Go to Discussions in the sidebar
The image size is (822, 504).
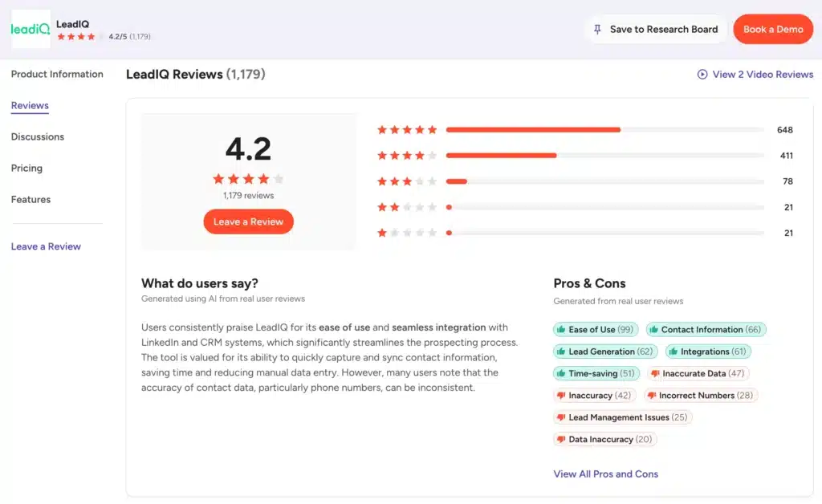point(38,136)
